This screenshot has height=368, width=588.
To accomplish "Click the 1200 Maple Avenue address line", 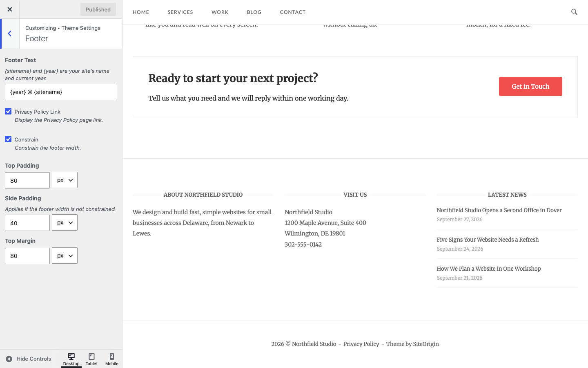I will pyautogui.click(x=325, y=223).
